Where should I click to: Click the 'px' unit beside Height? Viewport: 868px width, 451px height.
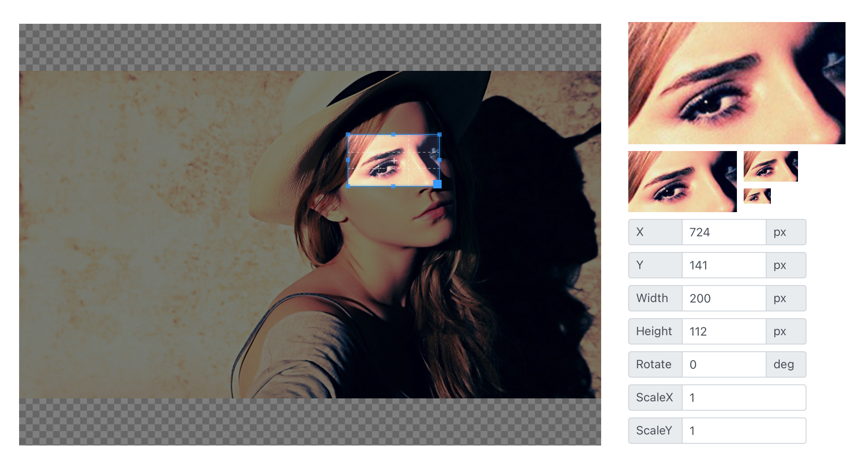pyautogui.click(x=780, y=331)
